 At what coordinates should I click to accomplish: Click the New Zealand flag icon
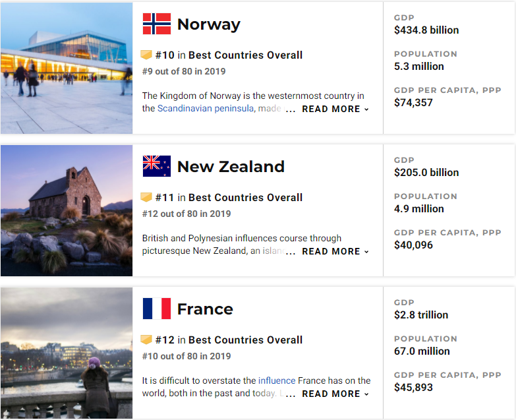click(157, 166)
